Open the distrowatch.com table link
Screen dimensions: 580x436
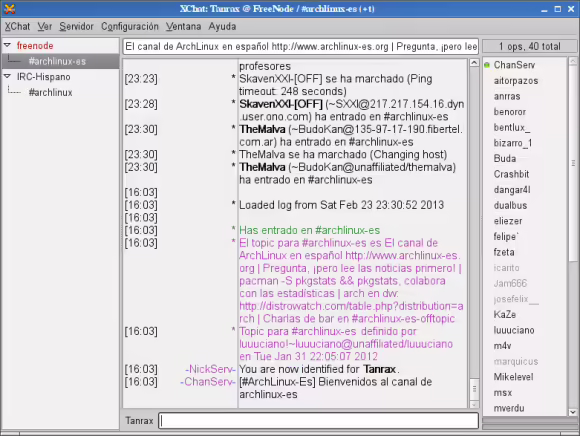pyautogui.click(x=351, y=306)
